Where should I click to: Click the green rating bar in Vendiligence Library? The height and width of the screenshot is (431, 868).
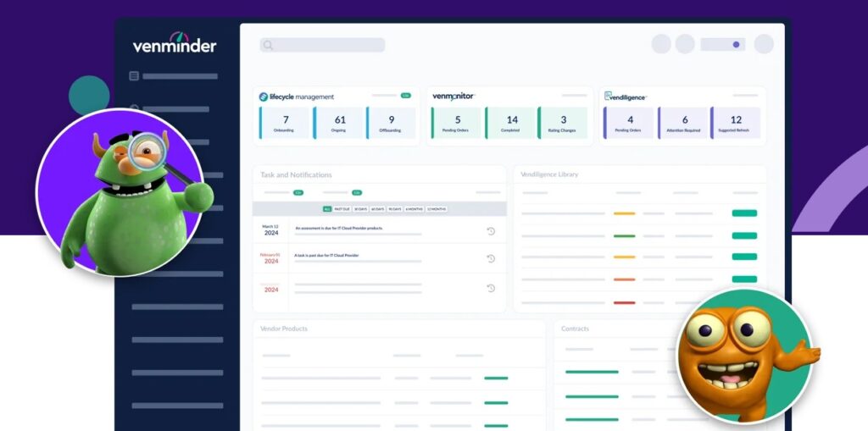point(625,235)
